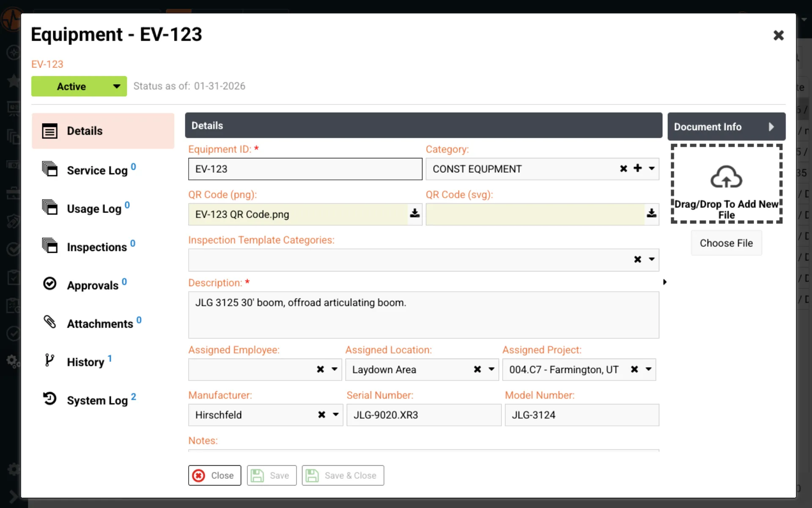The image size is (812, 508).
Task: Edit the Serial Number field
Action: [x=424, y=415]
